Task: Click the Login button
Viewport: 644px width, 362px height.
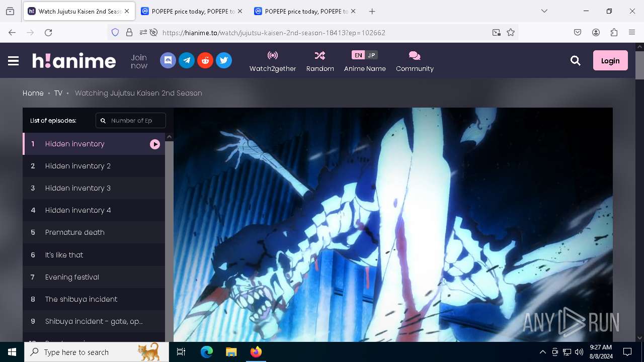Action: tap(610, 61)
